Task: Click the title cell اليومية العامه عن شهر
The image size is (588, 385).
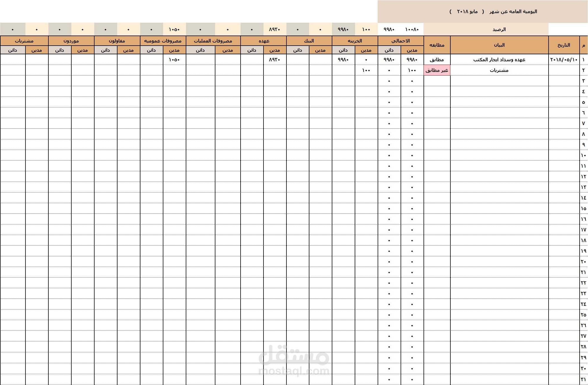Action: click(483, 11)
